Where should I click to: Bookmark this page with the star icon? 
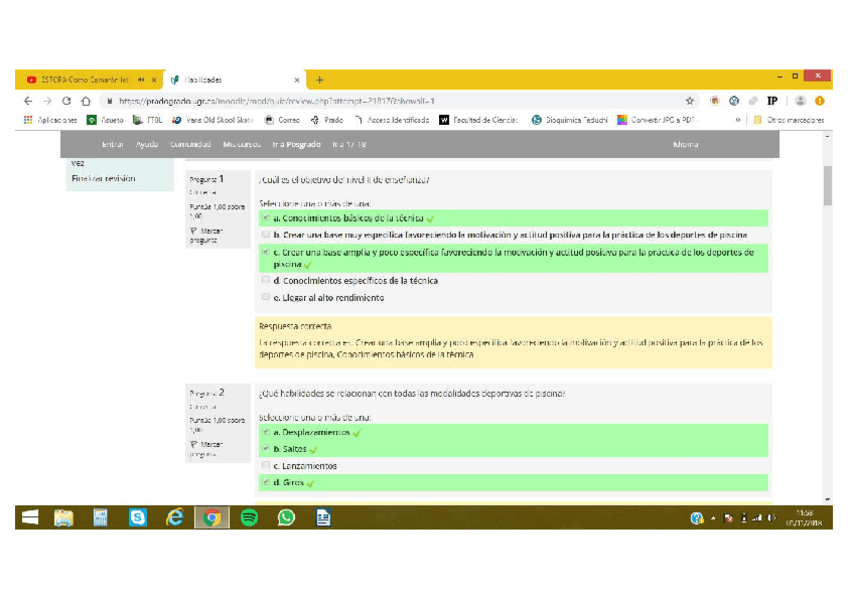click(689, 101)
